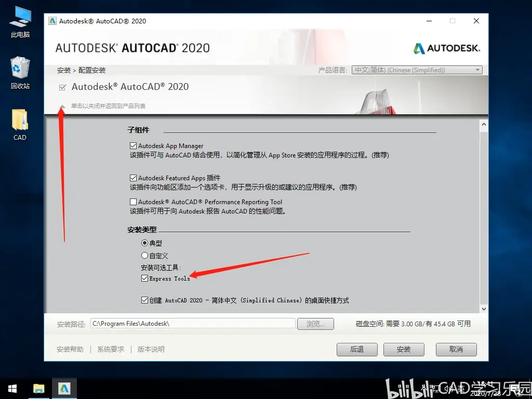Select the 自定义 install type
Viewport: 532px width, 399px height.
[145, 256]
